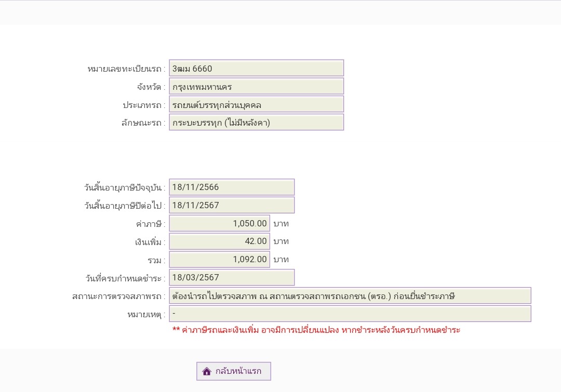561x392 pixels.
Task: Select the current tax expiry date 18/11/2566
Action: point(232,187)
